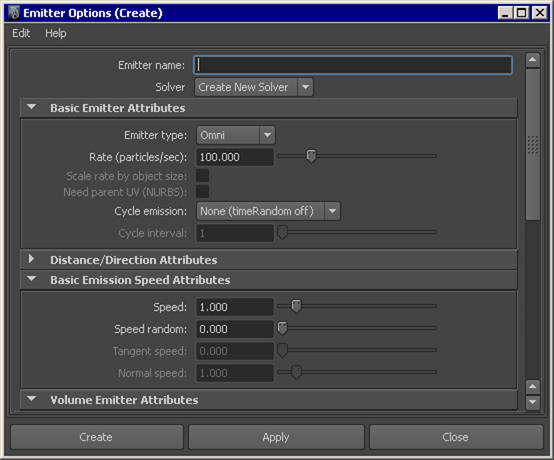
Task: Click the scroll up arrow at top
Action: pyautogui.click(x=532, y=60)
